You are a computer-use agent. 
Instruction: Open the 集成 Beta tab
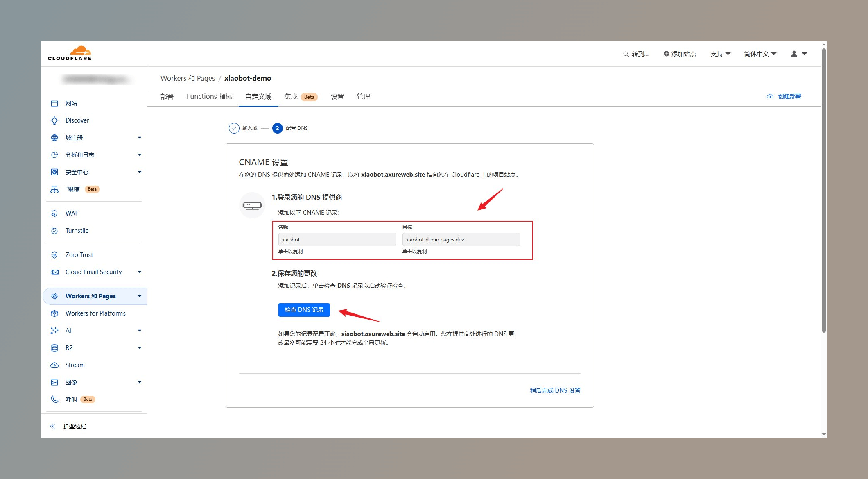point(301,97)
